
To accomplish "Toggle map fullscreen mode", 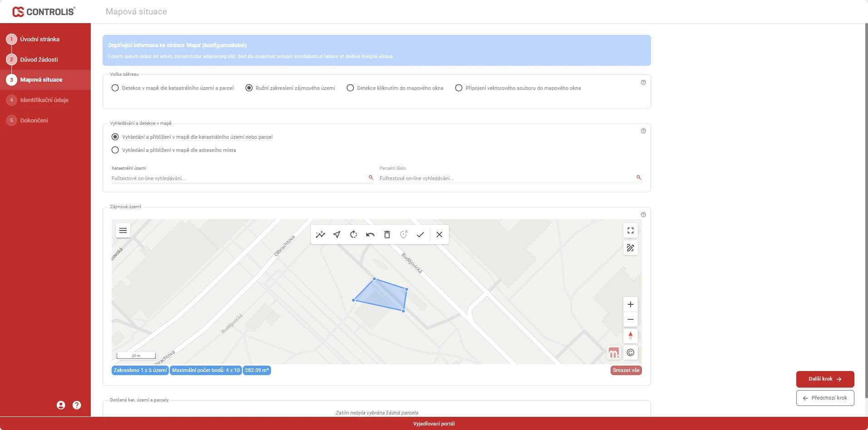I will click(x=631, y=230).
